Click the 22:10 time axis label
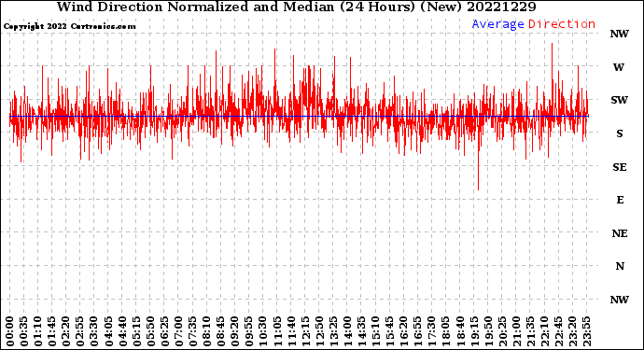 [544, 331]
